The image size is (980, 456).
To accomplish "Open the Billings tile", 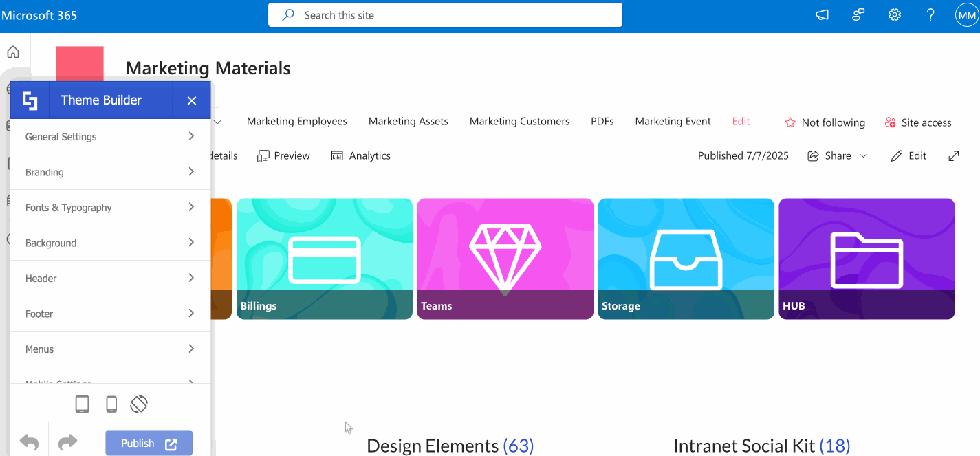I will click(325, 259).
